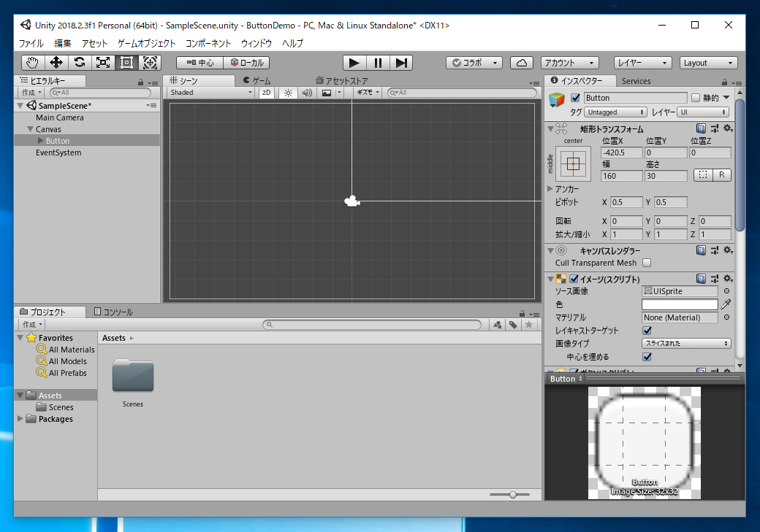
Task: Open Rect Transform gear settings
Action: tap(728, 128)
